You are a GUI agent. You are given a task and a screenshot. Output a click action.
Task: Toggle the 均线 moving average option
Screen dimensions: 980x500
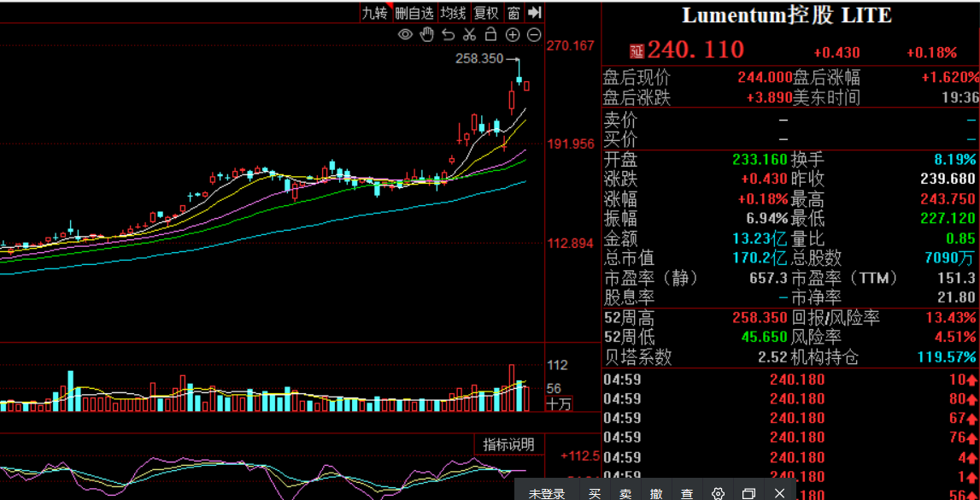click(453, 13)
